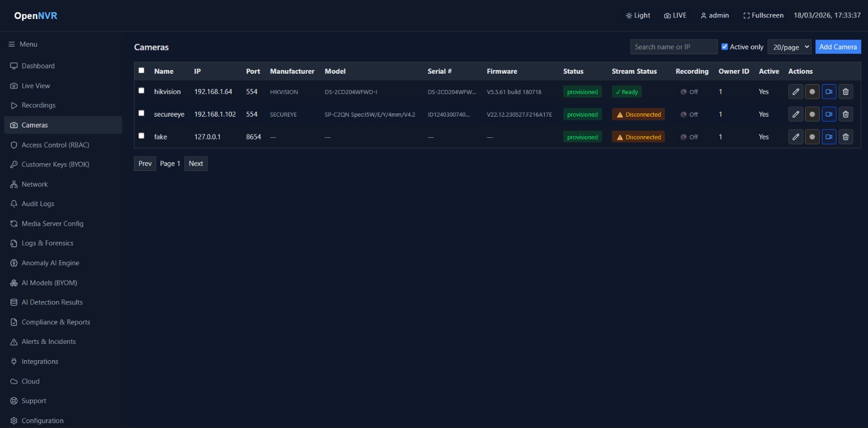Delete the secureeye camera with trash icon
Viewport: 868px width, 428px height.
coord(846,114)
